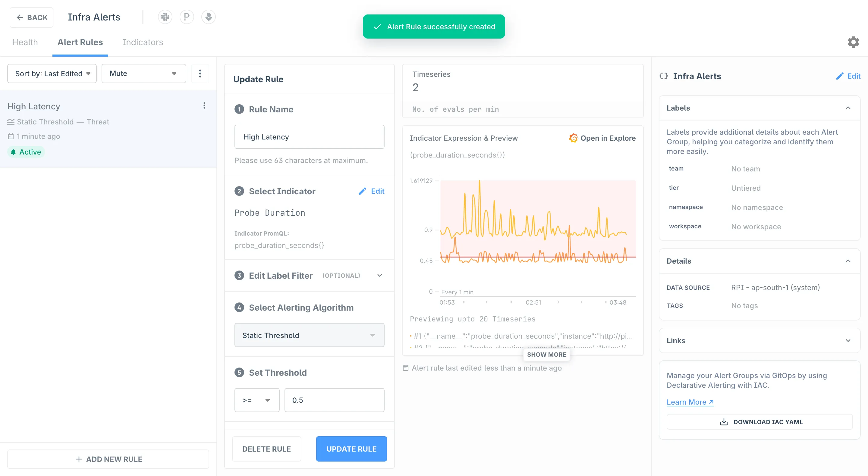
Task: Open the Mute dropdown
Action: (143, 74)
